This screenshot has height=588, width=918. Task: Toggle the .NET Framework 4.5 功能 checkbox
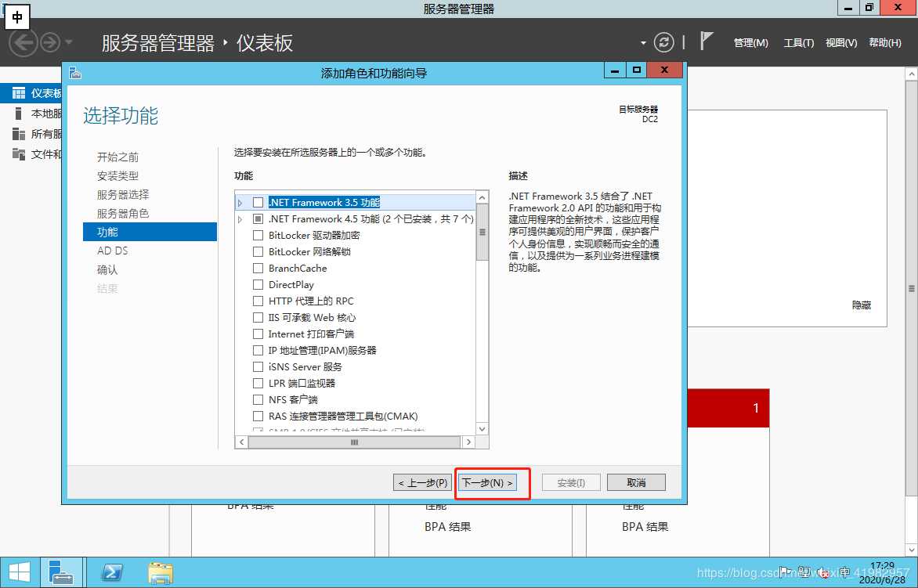258,218
